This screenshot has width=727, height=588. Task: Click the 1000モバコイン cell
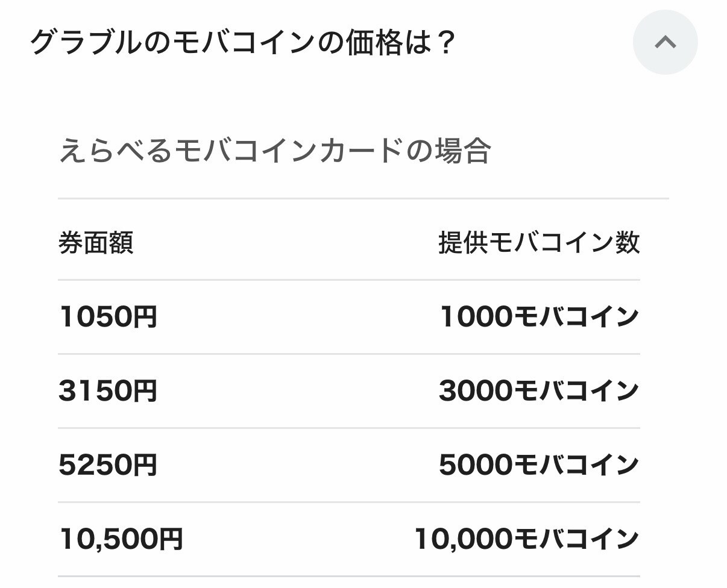539,317
